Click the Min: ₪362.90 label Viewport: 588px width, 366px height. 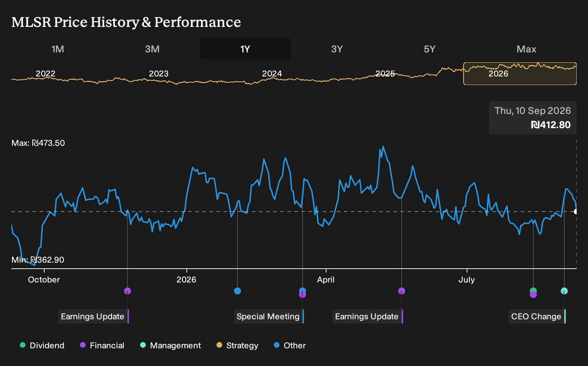tap(38, 260)
